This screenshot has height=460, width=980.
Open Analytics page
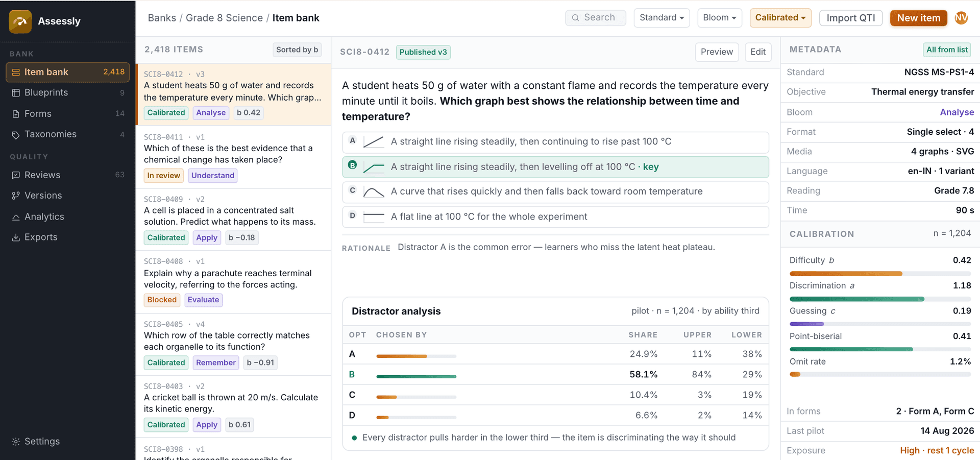click(x=67, y=217)
